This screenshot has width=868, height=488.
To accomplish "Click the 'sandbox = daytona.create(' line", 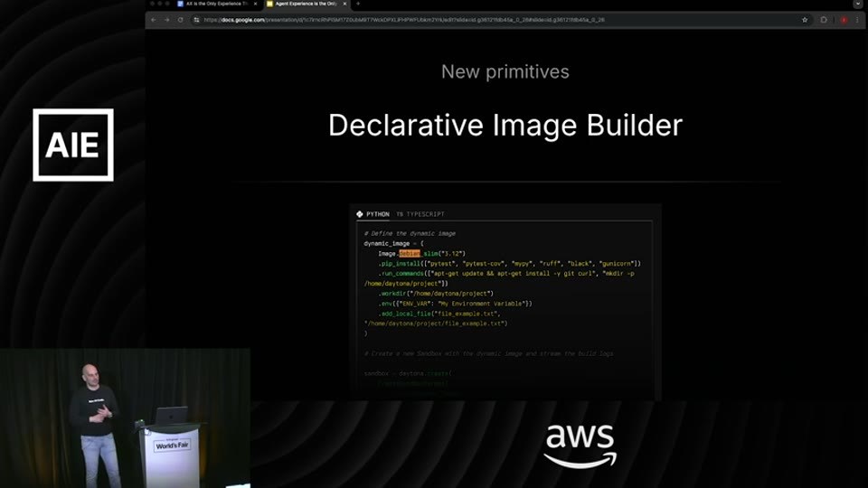I will [408, 373].
